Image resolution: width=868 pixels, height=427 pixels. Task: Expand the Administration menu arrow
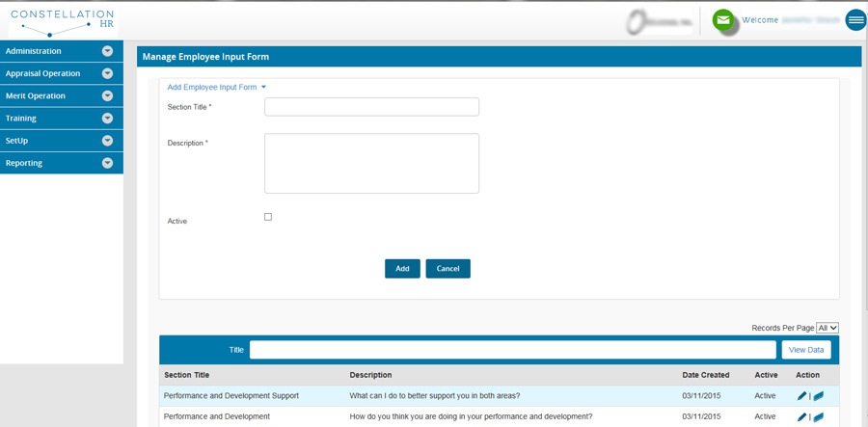pyautogui.click(x=107, y=51)
